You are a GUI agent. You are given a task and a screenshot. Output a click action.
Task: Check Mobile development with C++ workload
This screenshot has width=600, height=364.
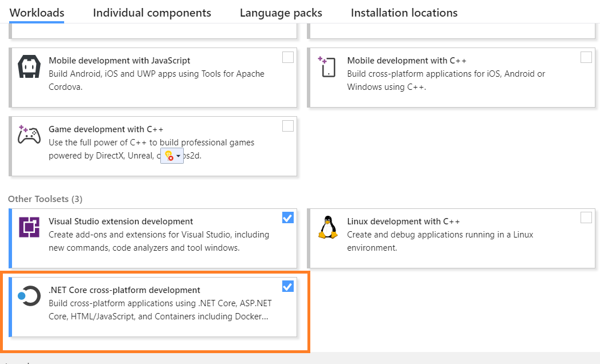click(586, 57)
